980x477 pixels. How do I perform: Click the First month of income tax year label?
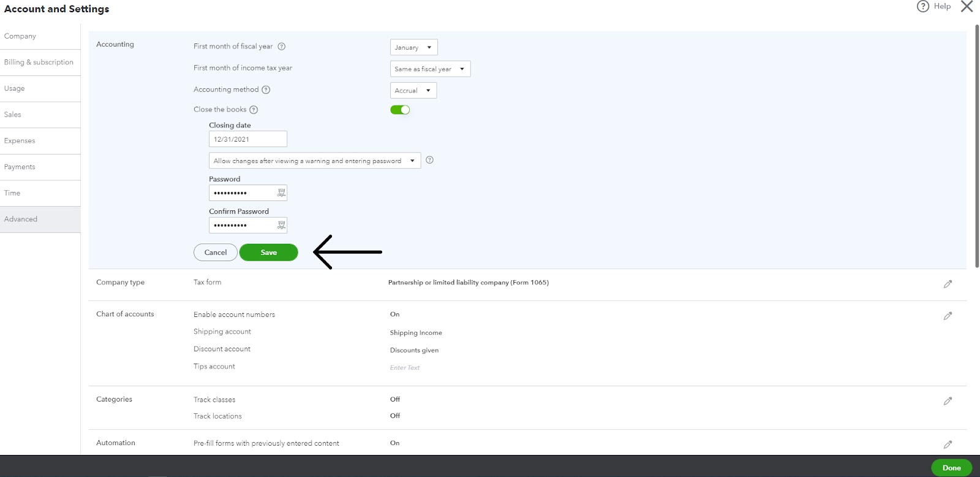click(x=243, y=68)
